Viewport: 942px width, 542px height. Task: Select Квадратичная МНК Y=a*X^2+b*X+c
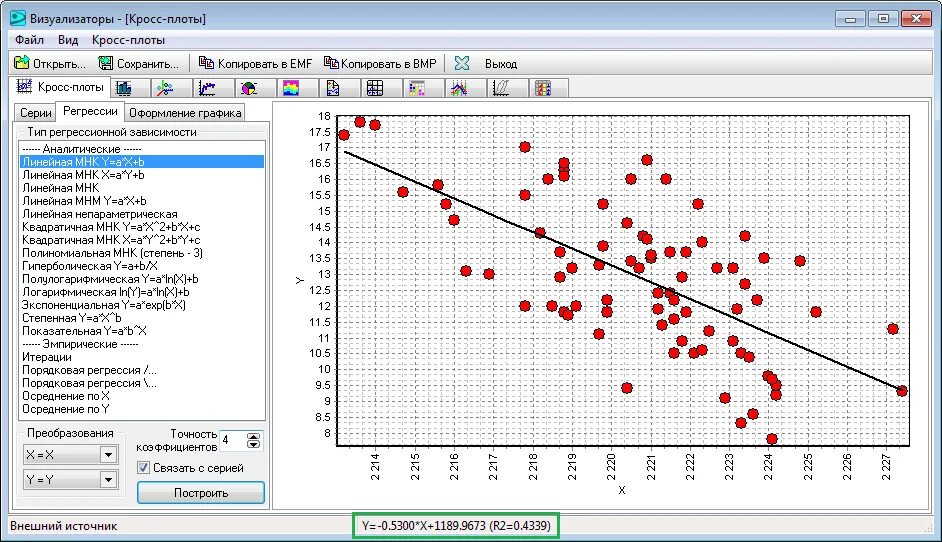142,227
